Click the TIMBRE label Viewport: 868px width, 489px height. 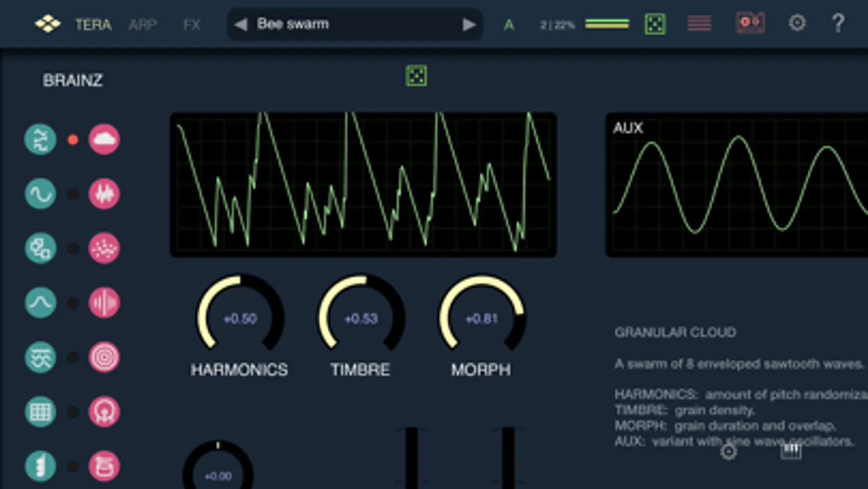[360, 370]
